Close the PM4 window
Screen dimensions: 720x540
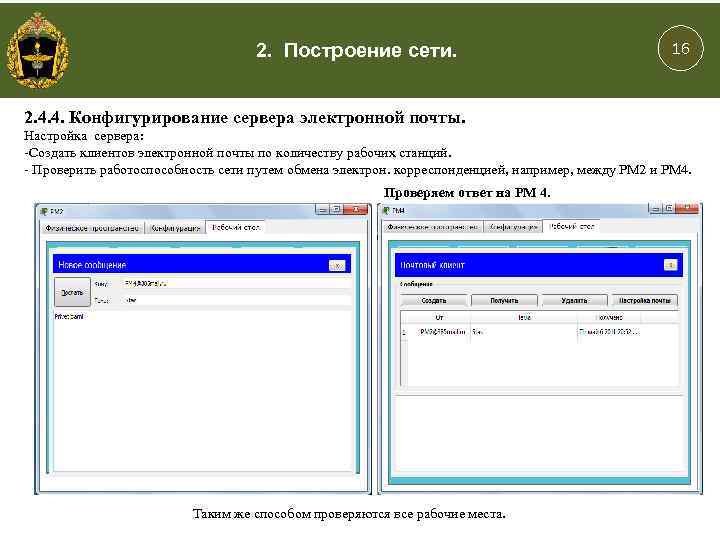click(687, 209)
